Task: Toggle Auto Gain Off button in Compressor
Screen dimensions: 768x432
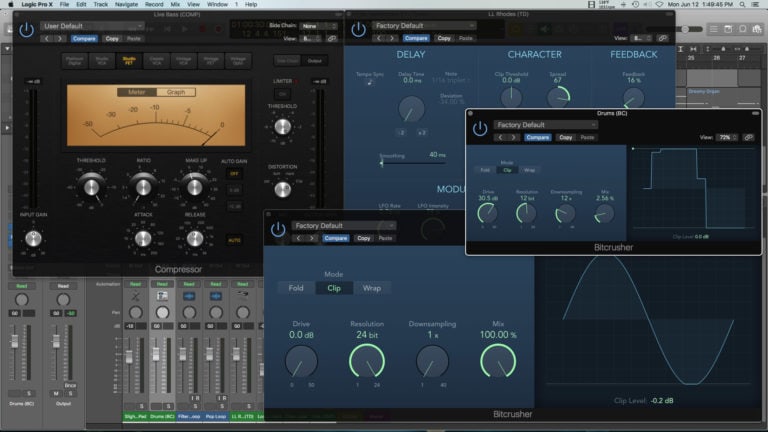Action: pyautogui.click(x=234, y=174)
